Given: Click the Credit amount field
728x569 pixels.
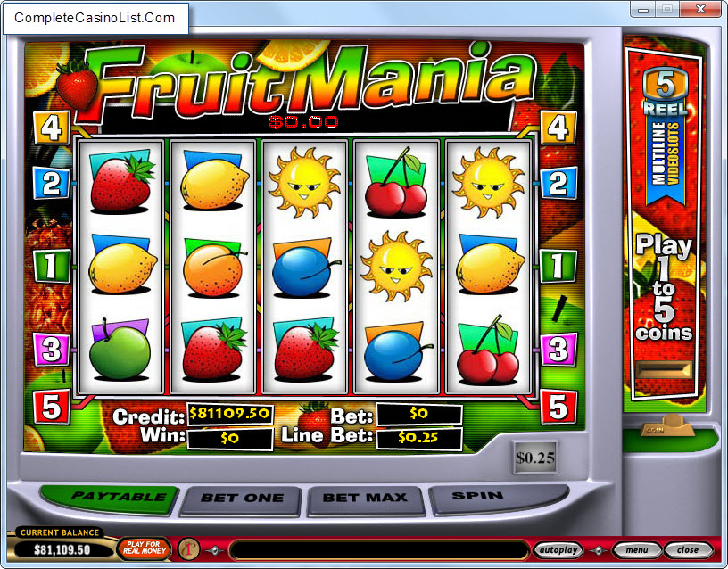Looking at the screenshot, I should (230, 414).
